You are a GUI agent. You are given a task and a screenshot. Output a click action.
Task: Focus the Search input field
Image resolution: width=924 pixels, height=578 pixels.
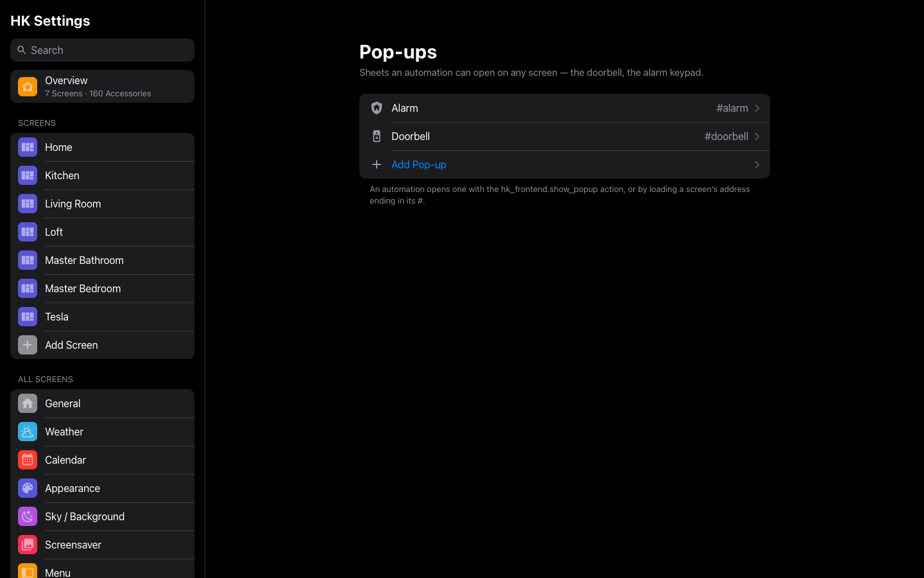point(102,50)
